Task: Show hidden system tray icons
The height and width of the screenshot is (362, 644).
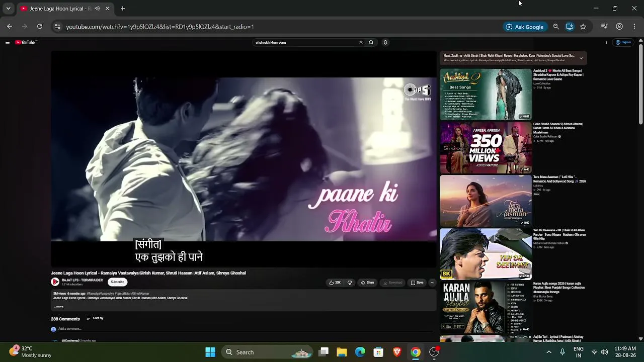Action: (x=549, y=352)
